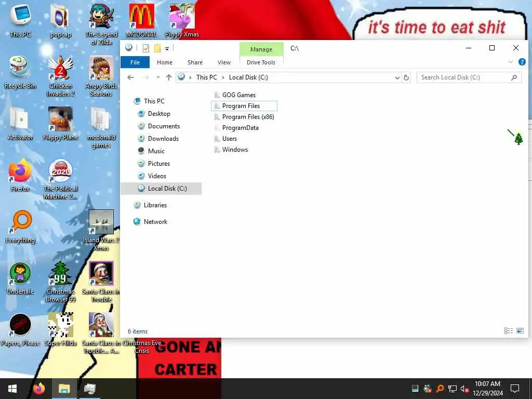Click the Properties quick access toolbar icon

(x=146, y=48)
